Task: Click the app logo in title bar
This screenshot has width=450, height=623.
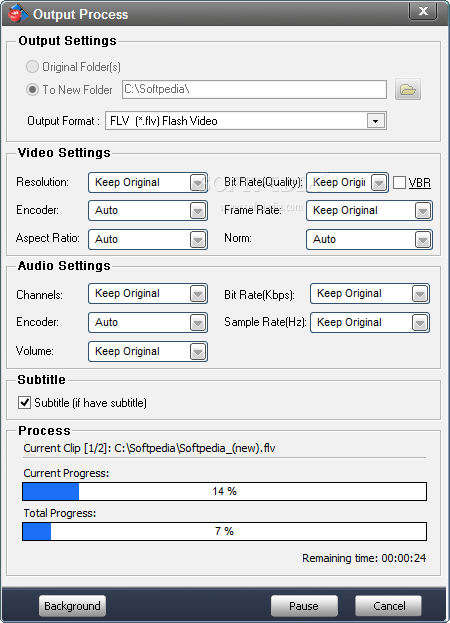Action: pos(18,14)
